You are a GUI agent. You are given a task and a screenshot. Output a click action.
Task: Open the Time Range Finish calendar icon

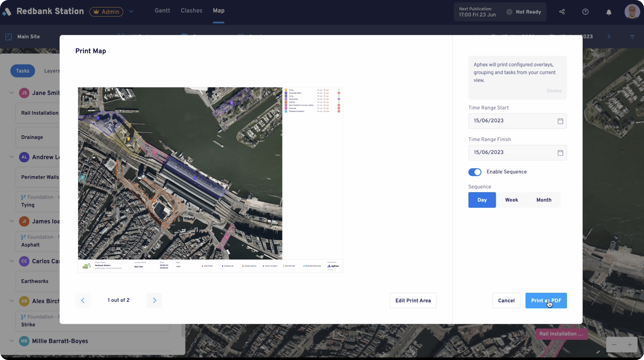[560, 152]
